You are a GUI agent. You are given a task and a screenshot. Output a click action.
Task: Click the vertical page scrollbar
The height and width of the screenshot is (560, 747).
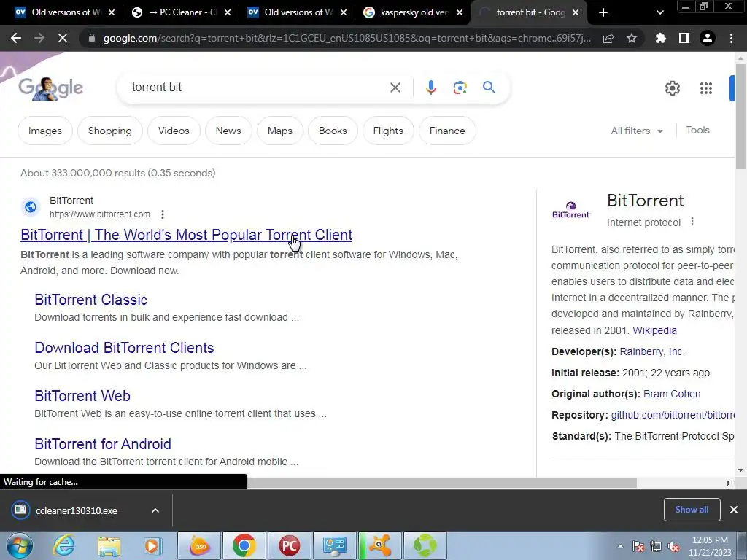pyautogui.click(x=740, y=117)
